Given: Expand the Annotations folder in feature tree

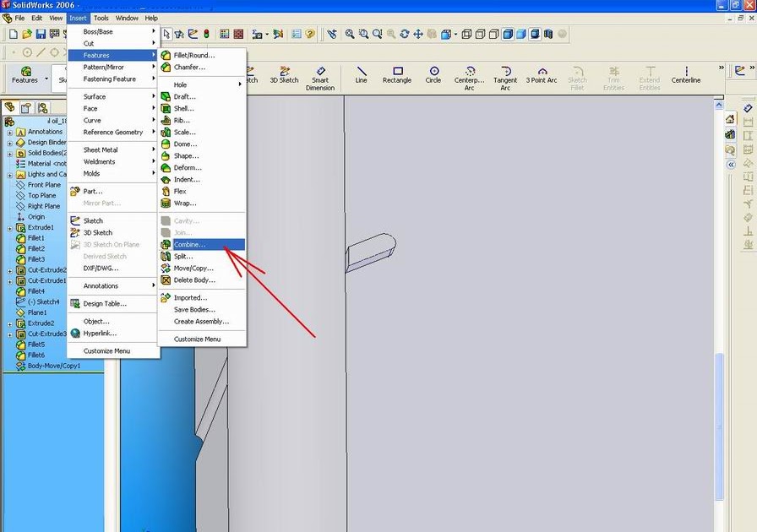Looking at the screenshot, I should pyautogui.click(x=8, y=132).
